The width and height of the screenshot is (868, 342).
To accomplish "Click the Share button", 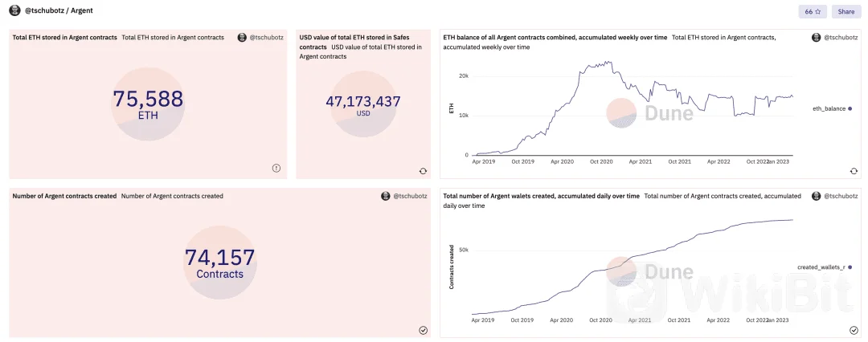I will click(845, 11).
